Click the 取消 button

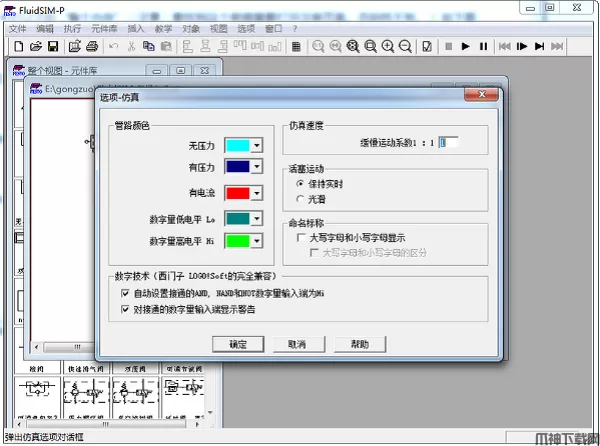[297, 344]
